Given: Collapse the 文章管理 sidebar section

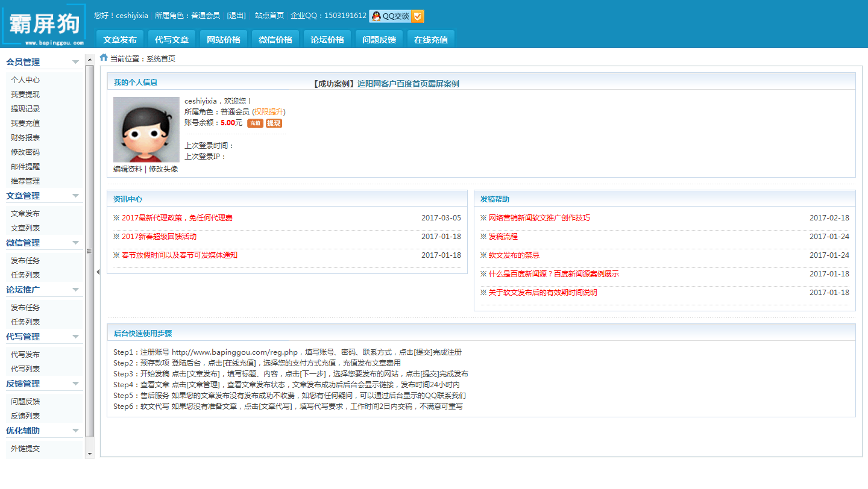Looking at the screenshot, I should (75, 196).
